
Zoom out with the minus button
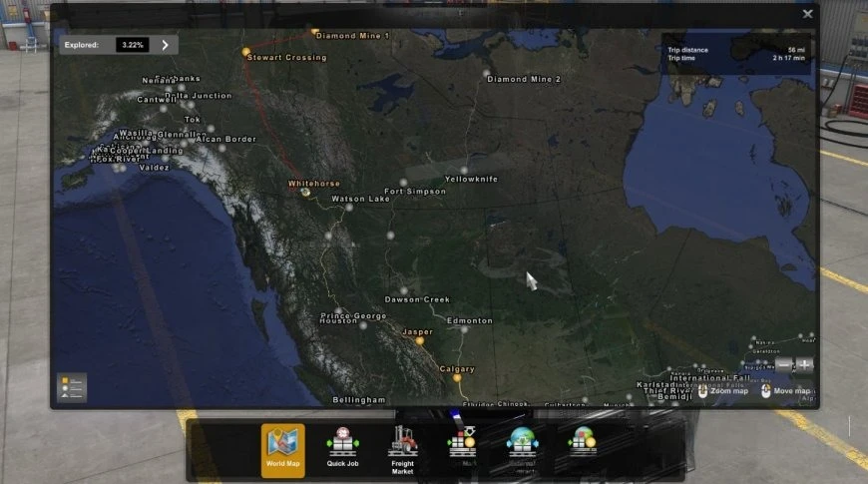784,365
